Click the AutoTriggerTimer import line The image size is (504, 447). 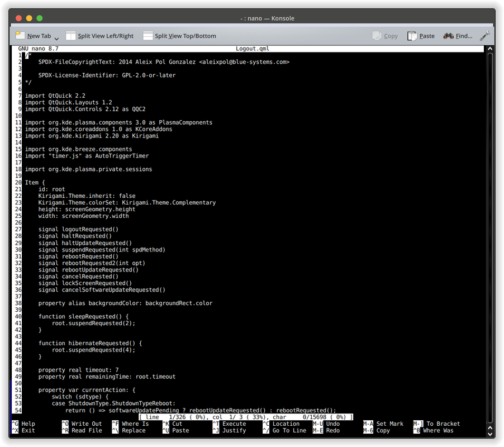[87, 156]
